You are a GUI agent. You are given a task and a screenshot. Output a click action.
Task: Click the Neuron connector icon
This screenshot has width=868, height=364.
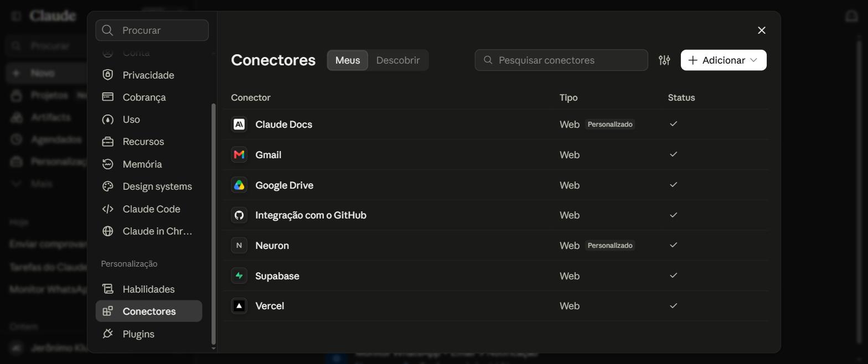tap(239, 246)
